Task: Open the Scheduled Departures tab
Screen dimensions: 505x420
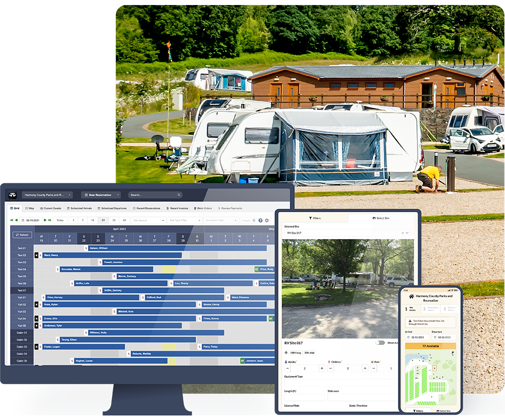Action: 112,208
